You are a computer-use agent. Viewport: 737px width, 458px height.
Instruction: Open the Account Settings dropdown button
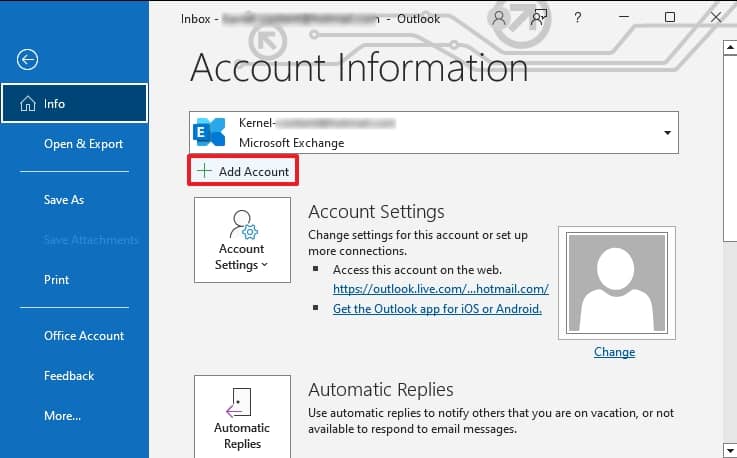click(242, 240)
